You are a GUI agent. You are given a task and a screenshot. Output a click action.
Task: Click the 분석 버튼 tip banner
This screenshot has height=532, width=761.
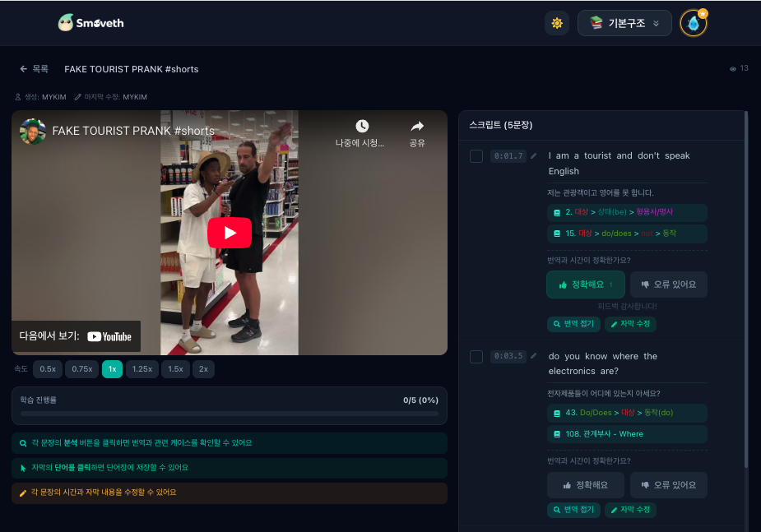229,443
